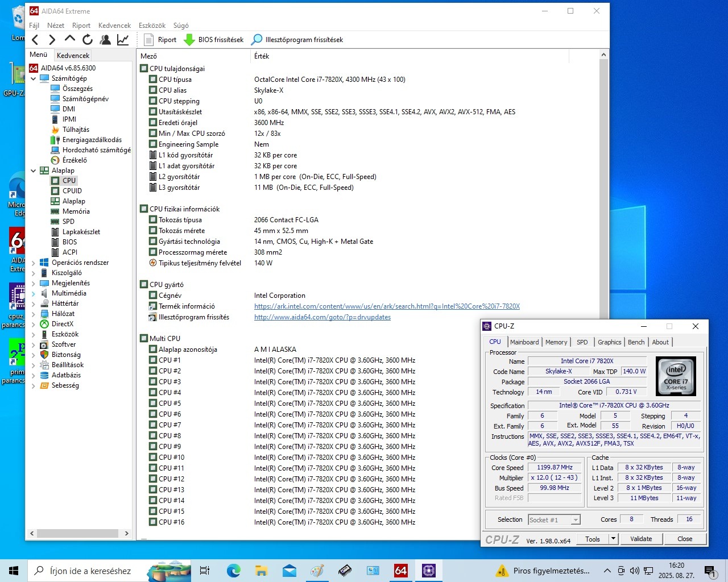
Task: Click the BIOS frissítések green arrow button
Action: [x=214, y=40]
